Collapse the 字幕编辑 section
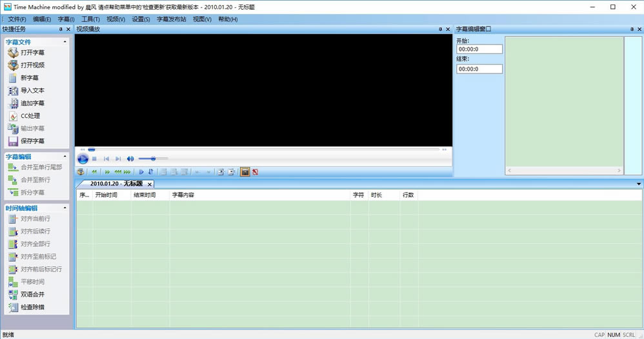The width and height of the screenshot is (644, 339). (x=65, y=157)
